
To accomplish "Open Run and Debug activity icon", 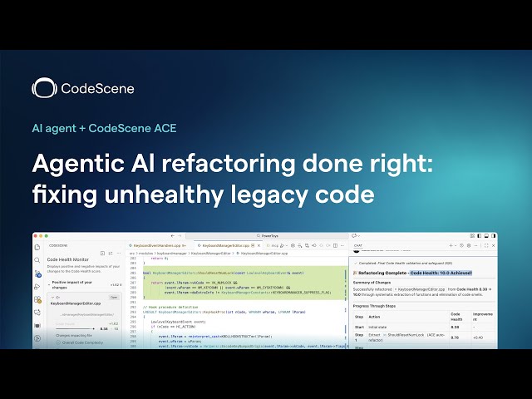I will pos(37,287).
